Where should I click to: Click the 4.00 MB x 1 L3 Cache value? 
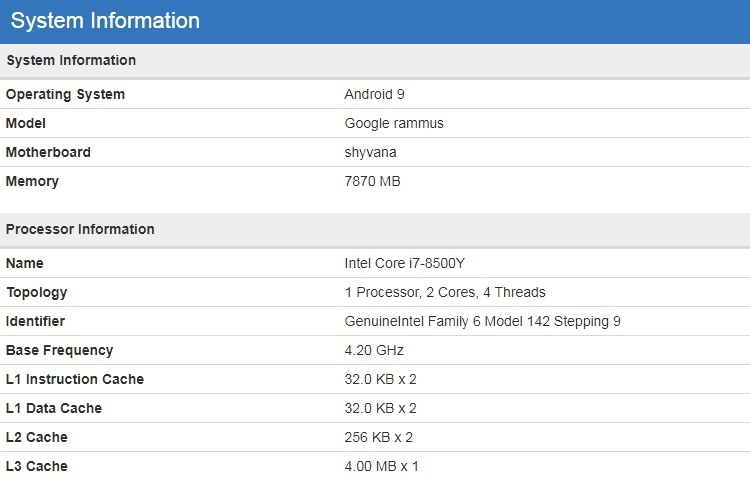pos(382,467)
